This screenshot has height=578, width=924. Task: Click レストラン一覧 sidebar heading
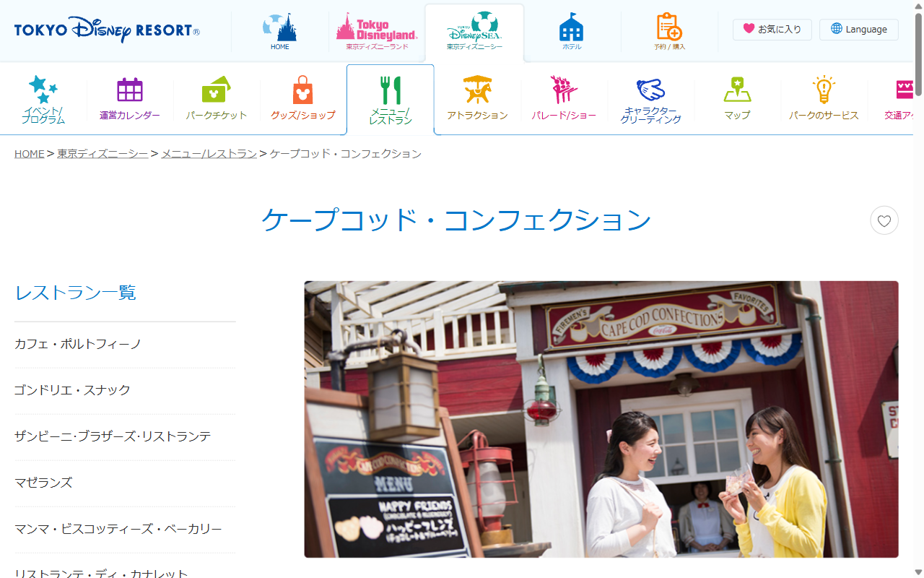coord(75,293)
